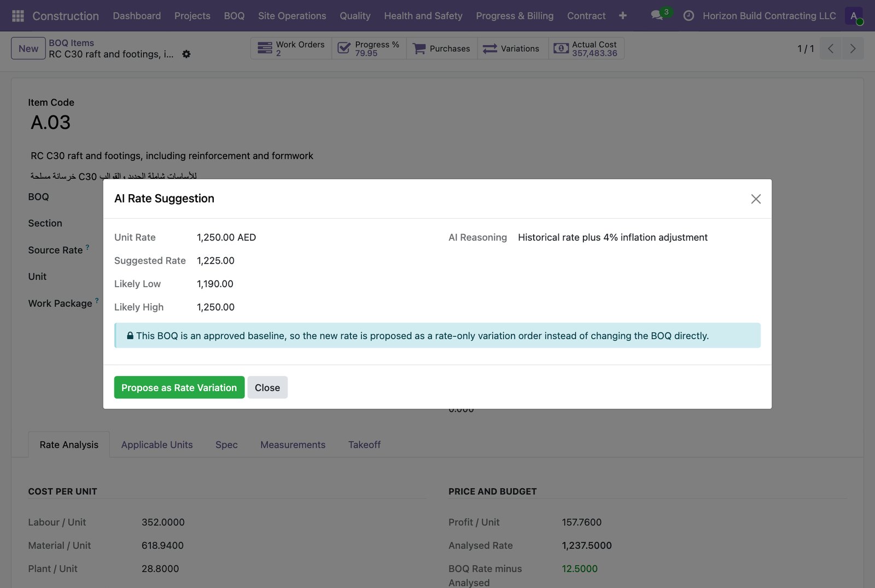This screenshot has width=875, height=588.
Task: Show the Source Rate help tooltip icon
Action: click(87, 247)
